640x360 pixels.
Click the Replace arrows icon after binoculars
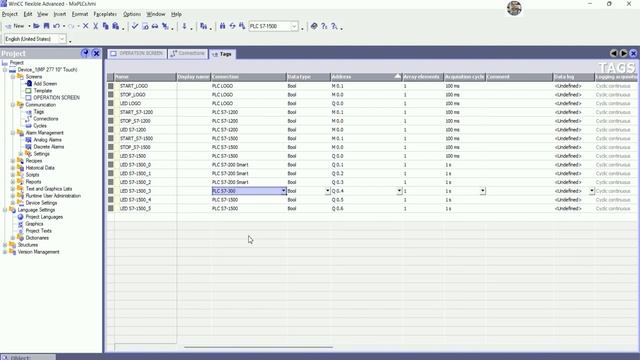click(232, 26)
